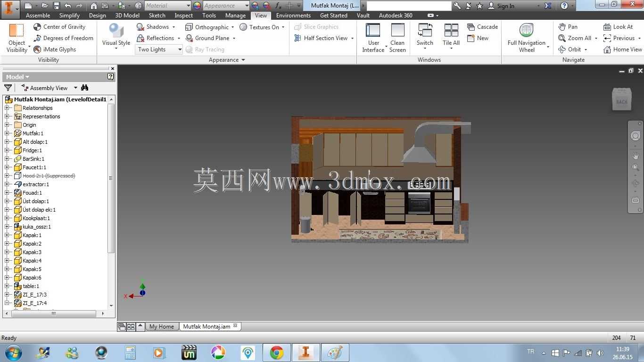Click the Switch windows icon
Image resolution: width=644 pixels, height=362 pixels.
pyautogui.click(x=425, y=31)
